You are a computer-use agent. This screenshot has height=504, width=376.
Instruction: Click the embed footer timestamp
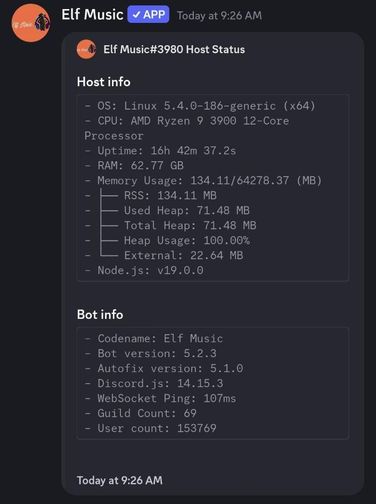[120, 480]
